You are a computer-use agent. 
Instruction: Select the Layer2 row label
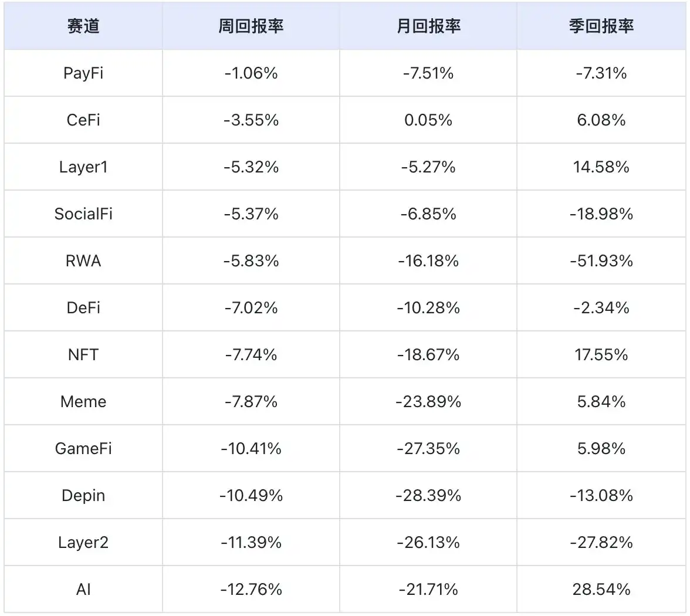tap(83, 543)
